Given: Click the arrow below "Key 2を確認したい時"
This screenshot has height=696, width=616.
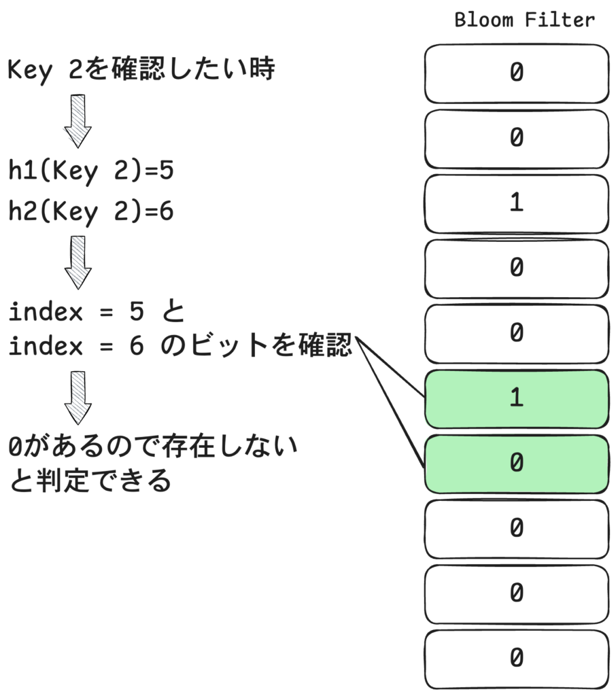Looking at the screenshot, I should point(78,122).
